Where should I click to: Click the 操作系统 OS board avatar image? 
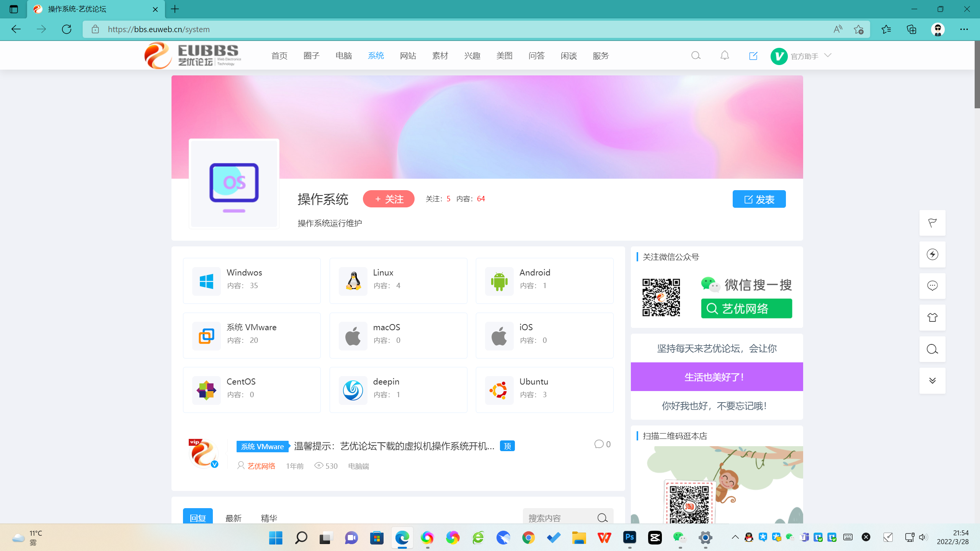point(234,184)
